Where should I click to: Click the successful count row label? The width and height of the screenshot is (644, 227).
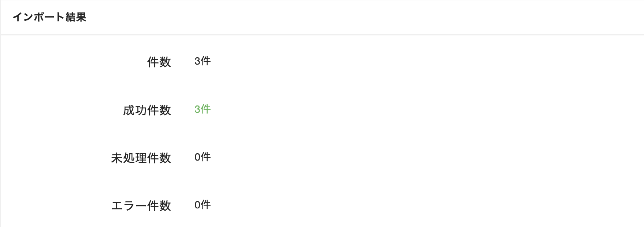coord(147,110)
